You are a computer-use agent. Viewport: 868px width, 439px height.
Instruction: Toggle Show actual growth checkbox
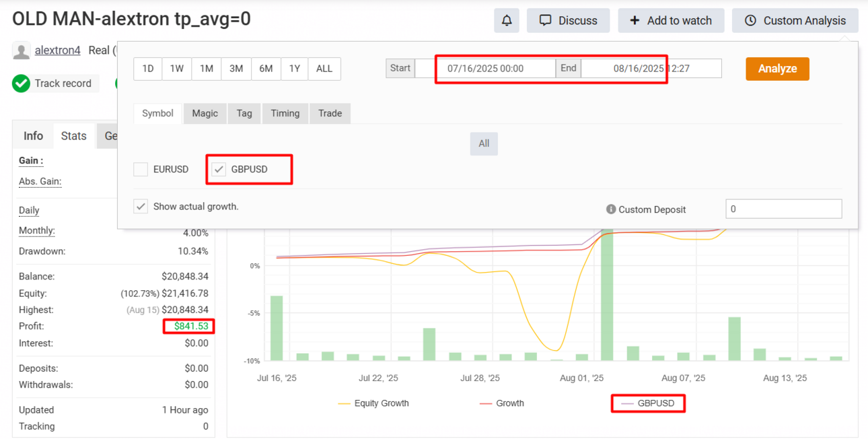[x=141, y=207]
